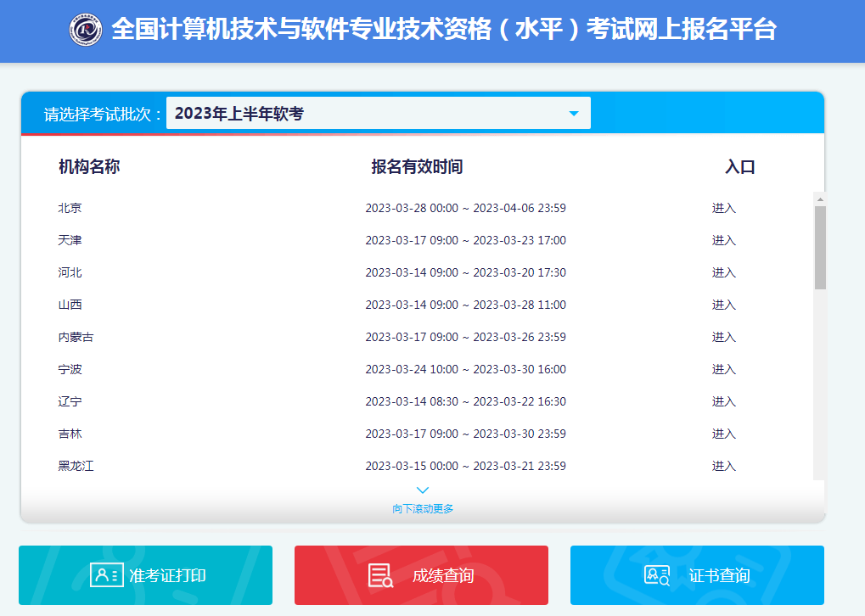The height and width of the screenshot is (616, 865).
Task: Open the 进入 link for 宁波
Action: pos(723,369)
